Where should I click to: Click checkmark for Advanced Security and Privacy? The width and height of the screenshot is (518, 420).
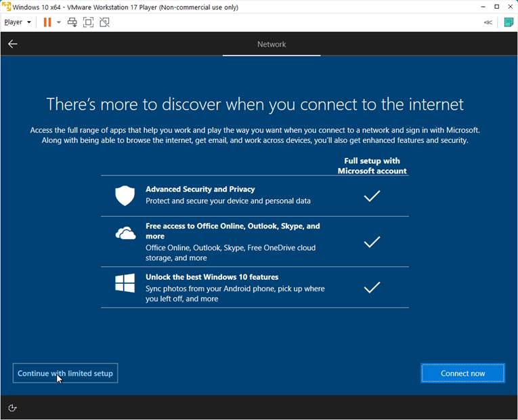click(x=372, y=196)
